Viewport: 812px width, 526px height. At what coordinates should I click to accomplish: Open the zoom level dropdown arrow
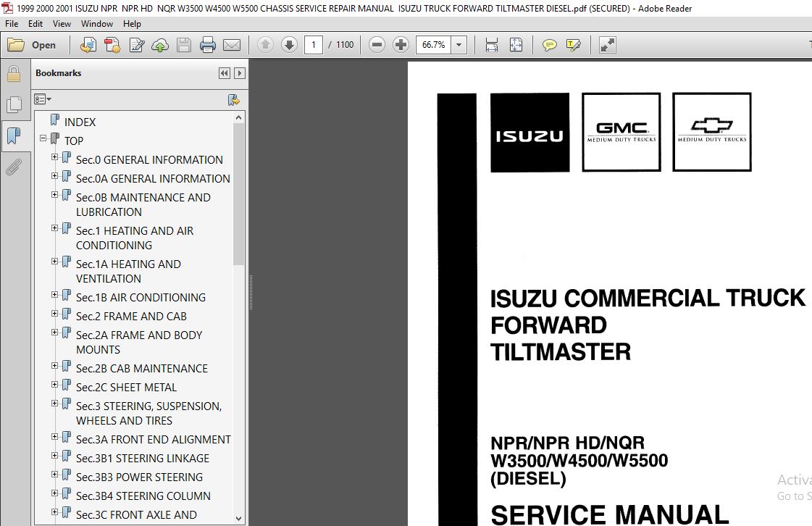459,45
